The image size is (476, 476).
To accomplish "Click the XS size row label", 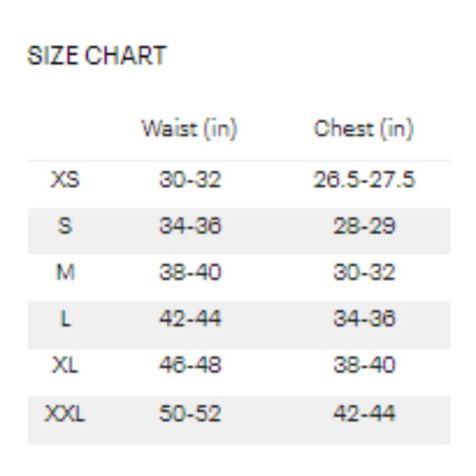I will click(x=65, y=179).
